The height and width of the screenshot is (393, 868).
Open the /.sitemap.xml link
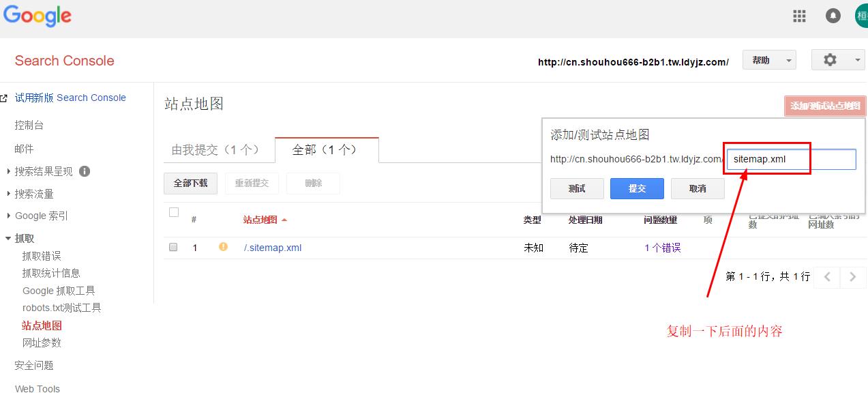(273, 248)
